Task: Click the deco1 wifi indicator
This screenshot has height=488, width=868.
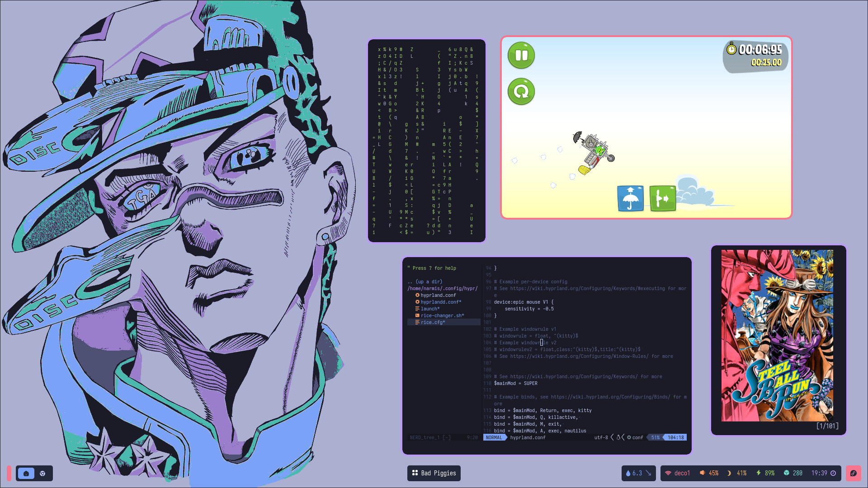Action: [677, 473]
